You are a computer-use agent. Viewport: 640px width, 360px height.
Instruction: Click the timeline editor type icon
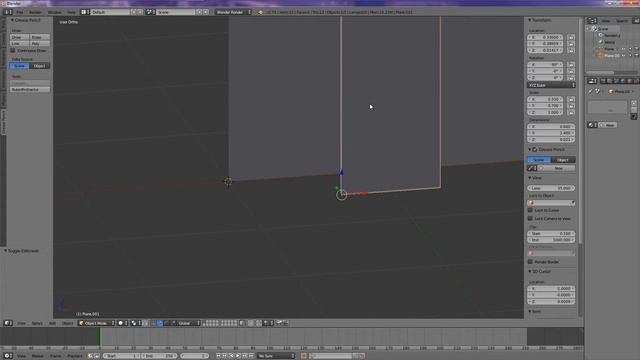click(x=8, y=356)
